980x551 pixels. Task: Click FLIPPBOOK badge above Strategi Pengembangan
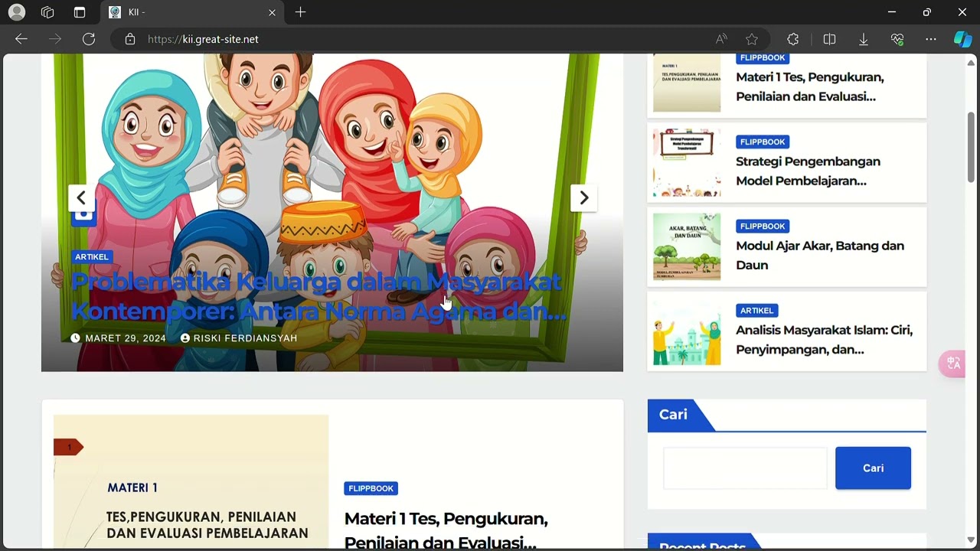point(763,142)
